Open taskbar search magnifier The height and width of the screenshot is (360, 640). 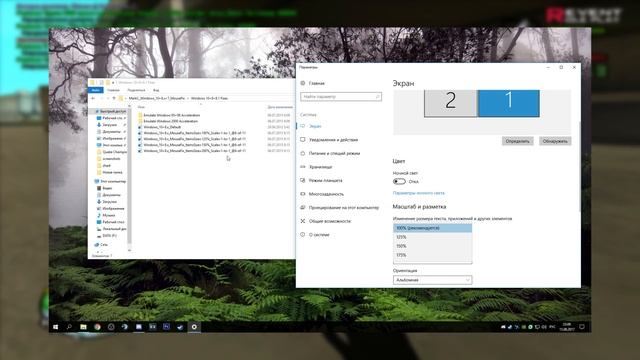pyautogui.click(x=69, y=327)
